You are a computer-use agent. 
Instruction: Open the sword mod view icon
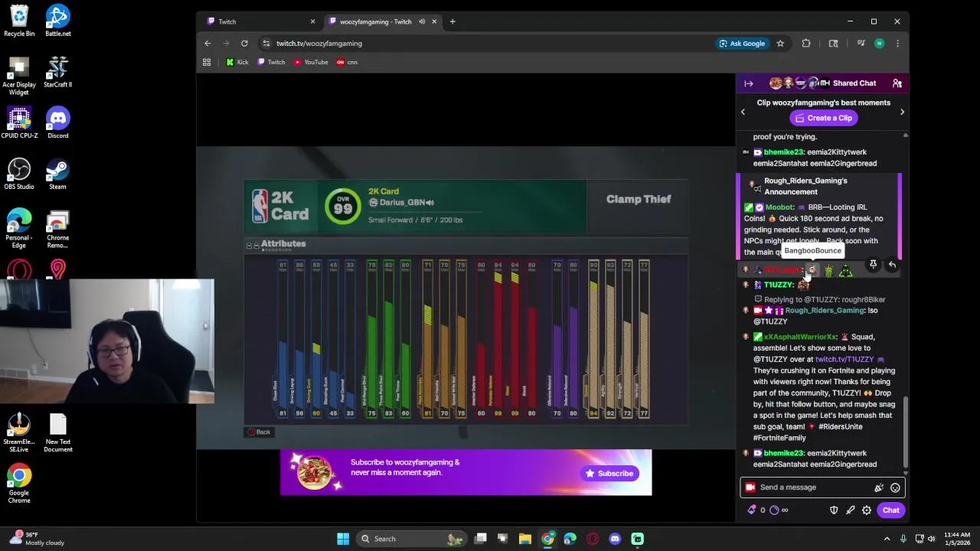[850, 510]
